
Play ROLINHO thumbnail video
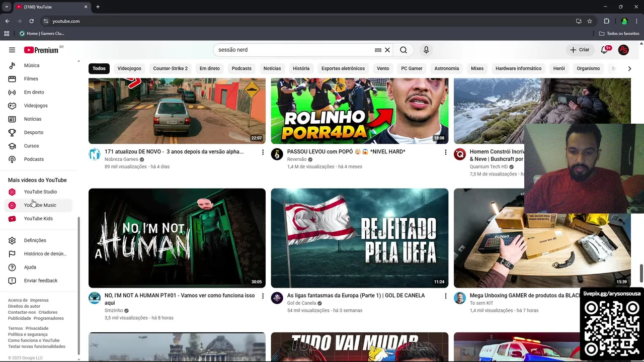(x=360, y=111)
